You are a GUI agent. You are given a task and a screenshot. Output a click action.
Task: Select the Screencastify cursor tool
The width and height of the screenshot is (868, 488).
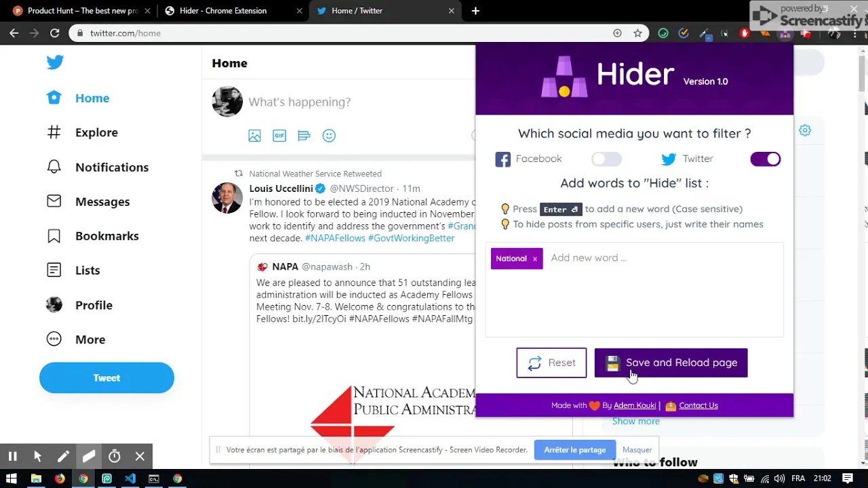(x=37, y=457)
